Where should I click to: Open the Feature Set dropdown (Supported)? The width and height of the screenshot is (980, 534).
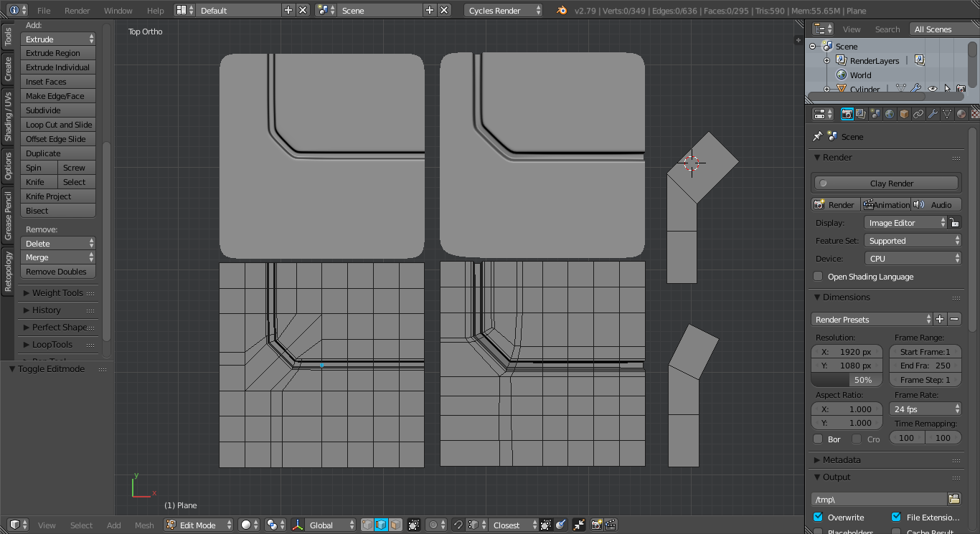coord(913,241)
